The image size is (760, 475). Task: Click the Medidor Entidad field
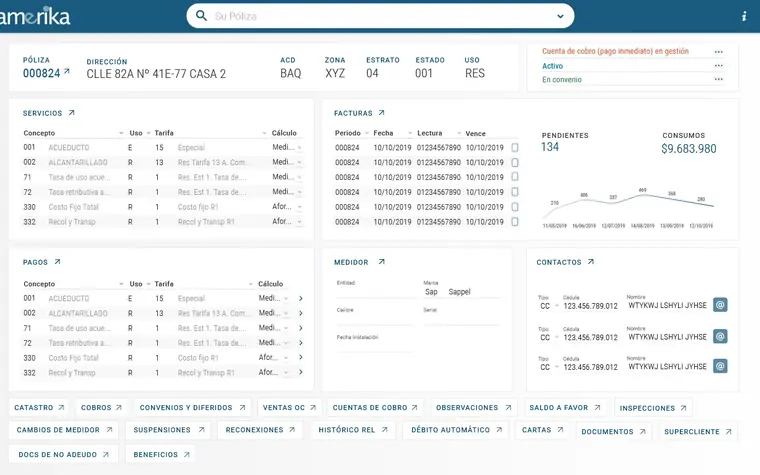coord(374,289)
